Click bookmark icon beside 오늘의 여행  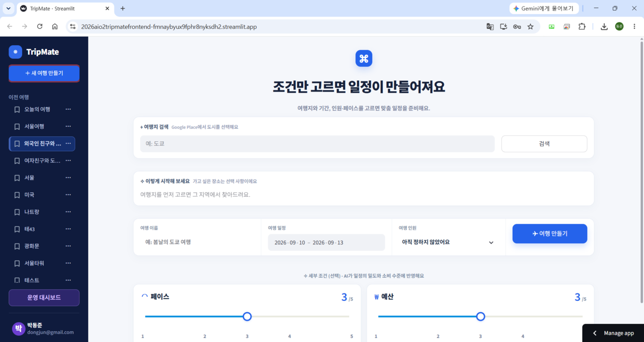point(17,110)
